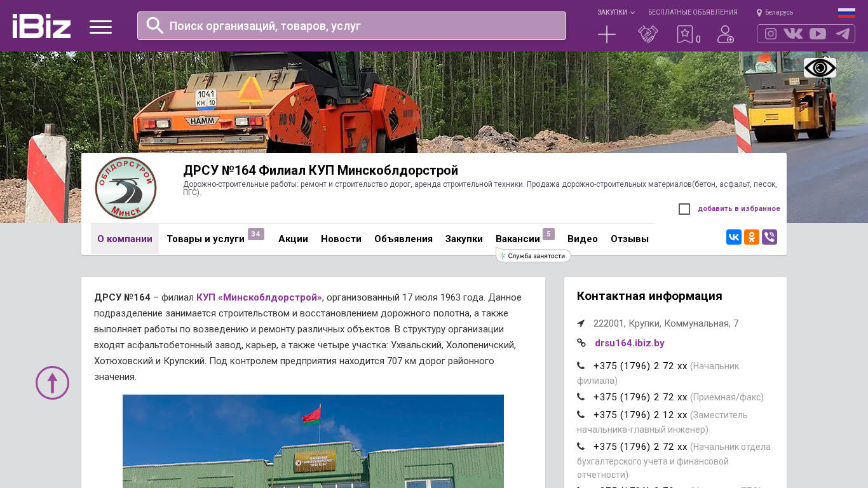Check the добавить в избранное checkbox
This screenshot has width=868, height=488.
click(x=684, y=209)
